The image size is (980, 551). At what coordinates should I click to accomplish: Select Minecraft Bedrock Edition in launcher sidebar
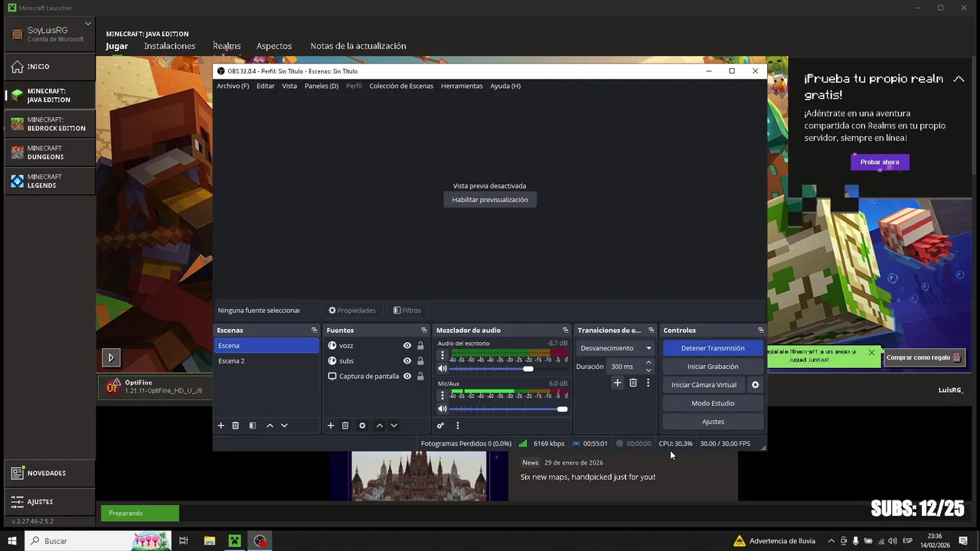pyautogui.click(x=49, y=124)
